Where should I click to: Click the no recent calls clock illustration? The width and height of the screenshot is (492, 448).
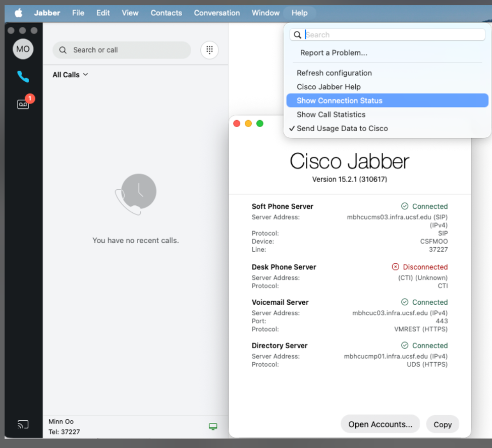pos(136,195)
